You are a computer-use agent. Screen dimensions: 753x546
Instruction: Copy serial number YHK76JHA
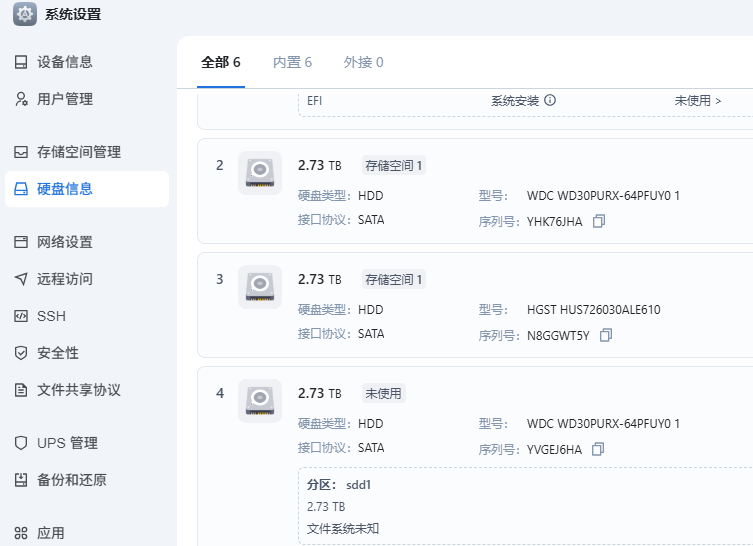599,221
